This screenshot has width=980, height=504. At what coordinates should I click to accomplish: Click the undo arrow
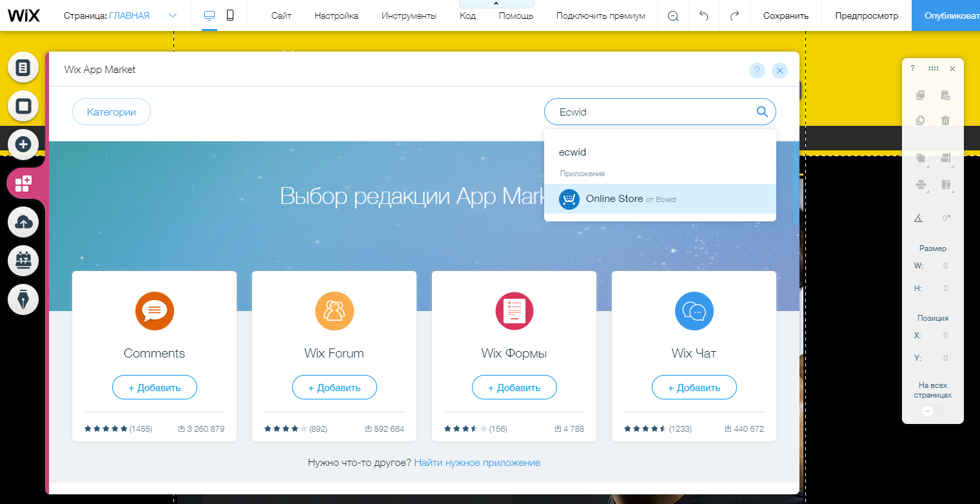pos(704,15)
